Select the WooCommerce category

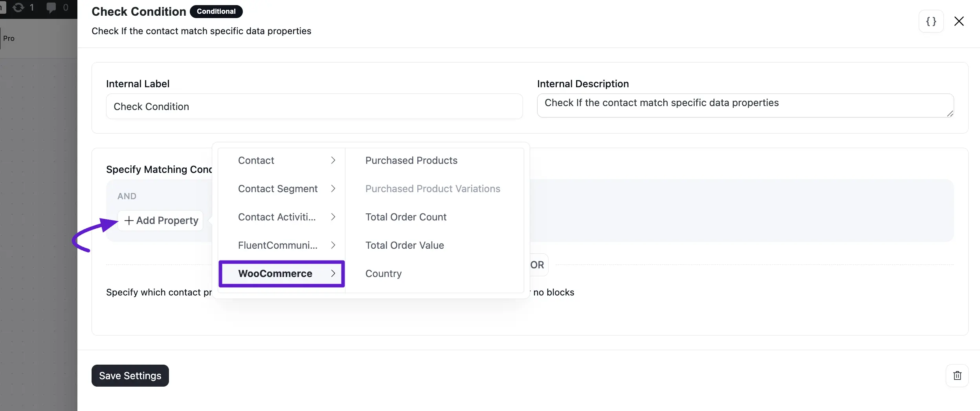[x=281, y=273]
